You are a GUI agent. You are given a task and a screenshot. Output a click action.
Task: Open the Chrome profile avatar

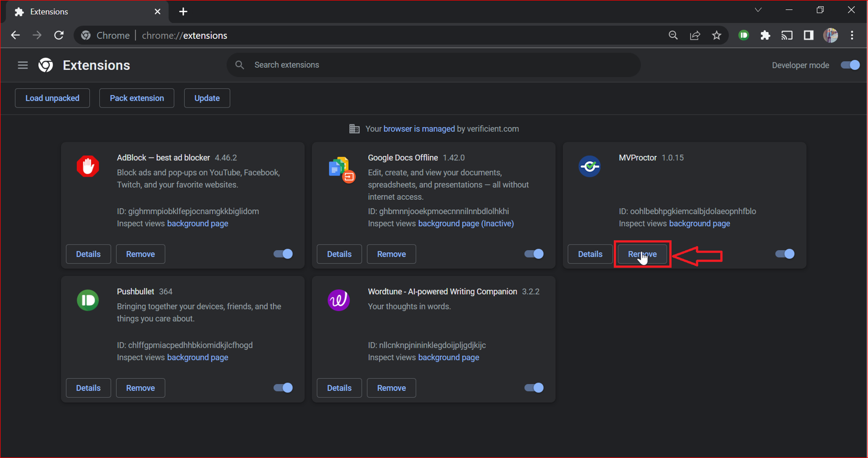(831, 35)
